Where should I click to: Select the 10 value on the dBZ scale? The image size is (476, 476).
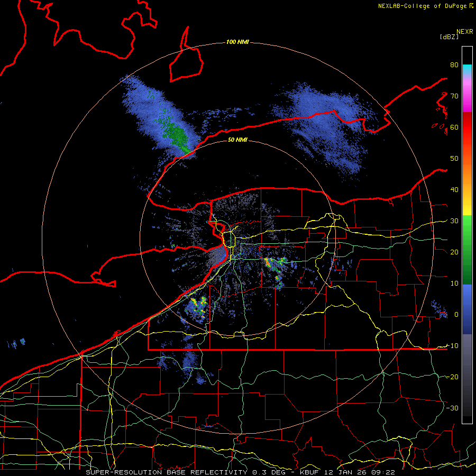(454, 283)
